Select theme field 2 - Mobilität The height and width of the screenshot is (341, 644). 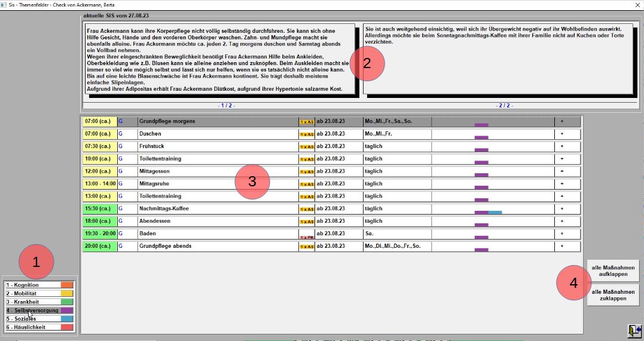point(39,293)
